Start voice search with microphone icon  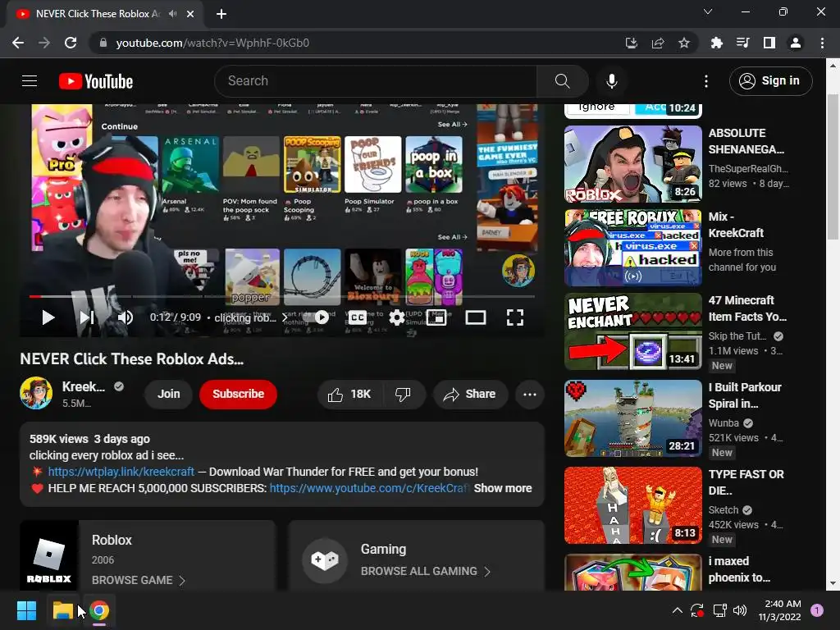[611, 81]
